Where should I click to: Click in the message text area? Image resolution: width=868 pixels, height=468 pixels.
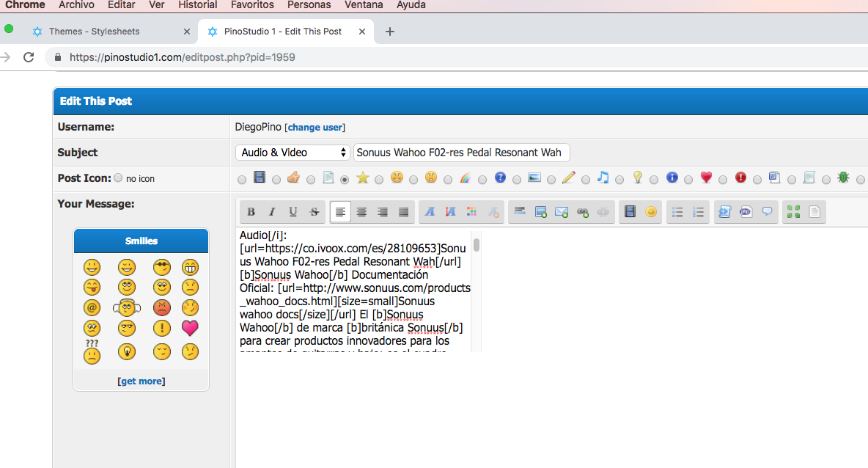tap(354, 290)
